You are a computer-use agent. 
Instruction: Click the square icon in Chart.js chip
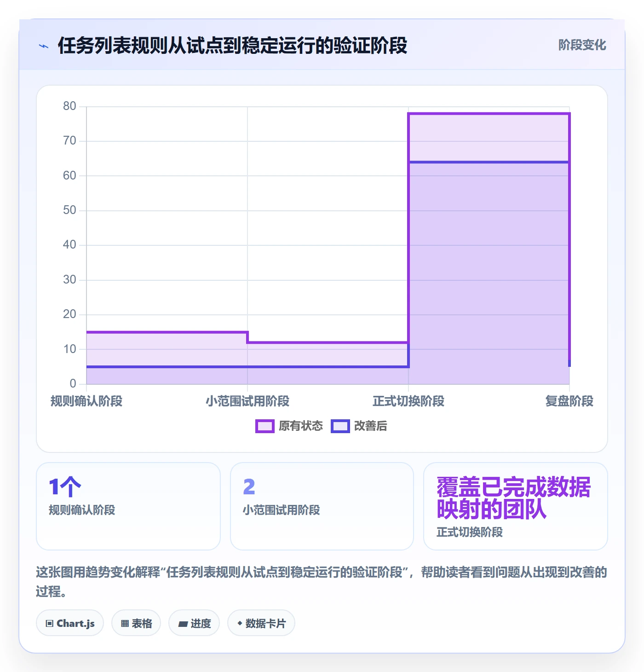(50, 624)
